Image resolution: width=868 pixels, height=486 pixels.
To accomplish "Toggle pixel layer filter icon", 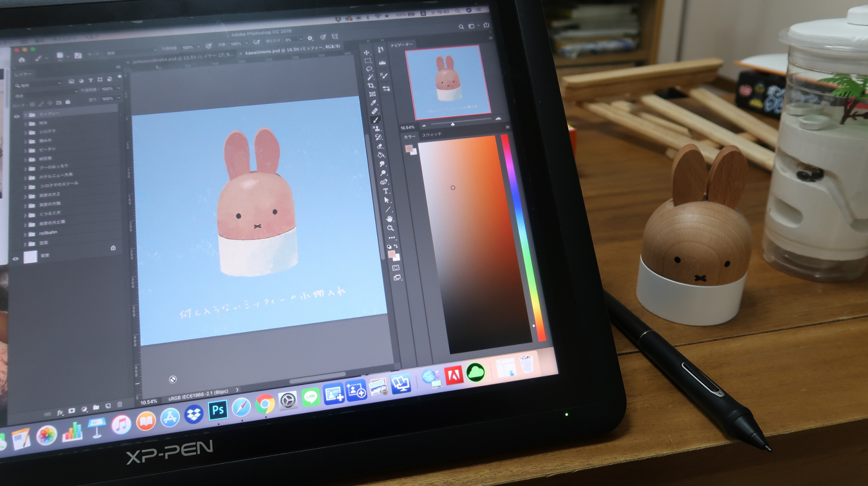I will pos(71,81).
